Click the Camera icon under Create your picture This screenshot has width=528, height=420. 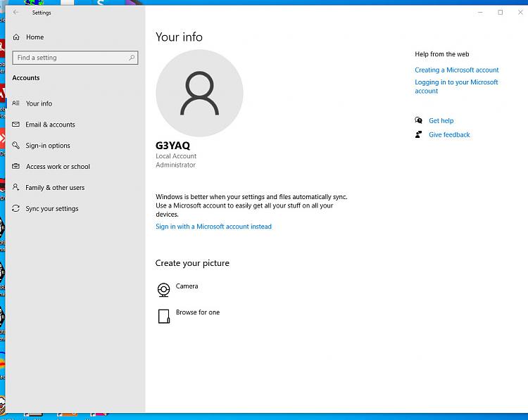[164, 289]
